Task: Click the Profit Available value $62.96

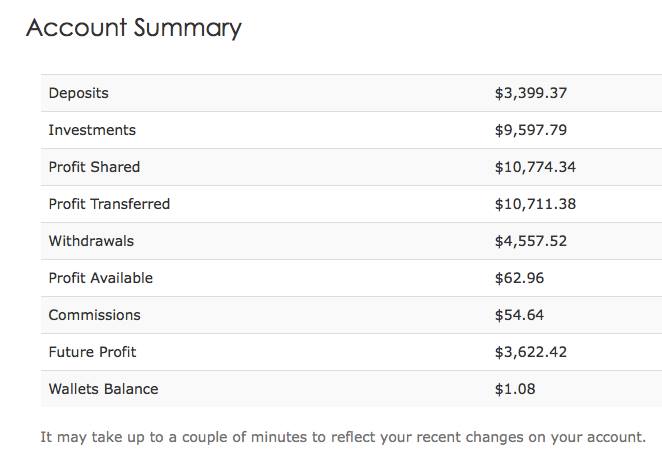Action: coord(519,278)
